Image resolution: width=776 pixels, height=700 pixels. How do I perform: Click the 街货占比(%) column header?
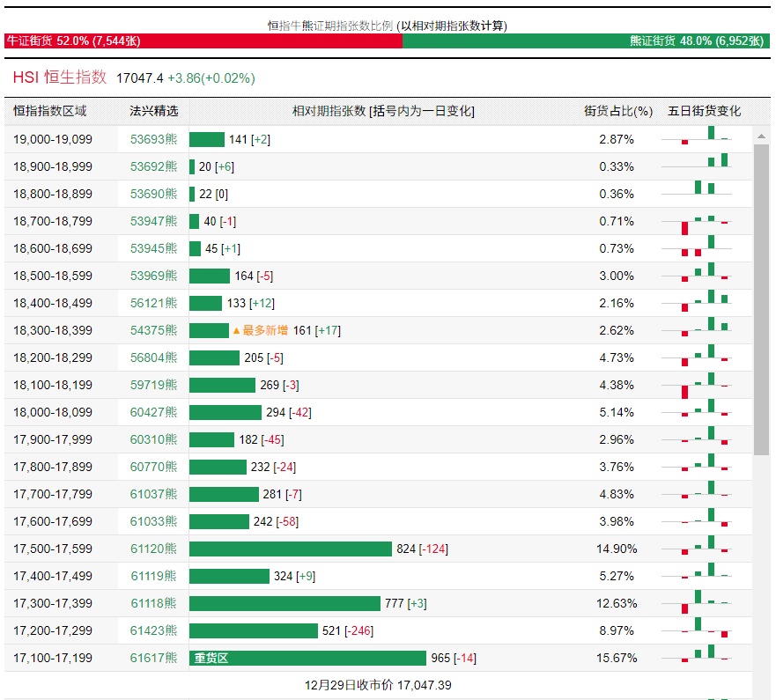618,111
